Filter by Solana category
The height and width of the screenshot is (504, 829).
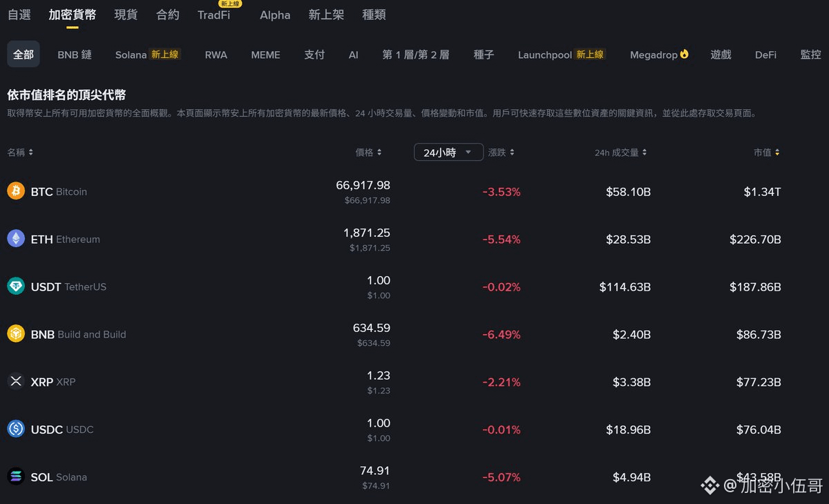pyautogui.click(x=131, y=55)
